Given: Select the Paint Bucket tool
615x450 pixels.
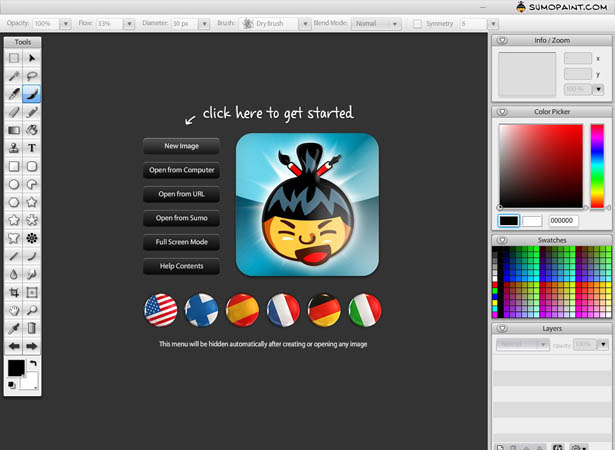Looking at the screenshot, I should click(32, 130).
